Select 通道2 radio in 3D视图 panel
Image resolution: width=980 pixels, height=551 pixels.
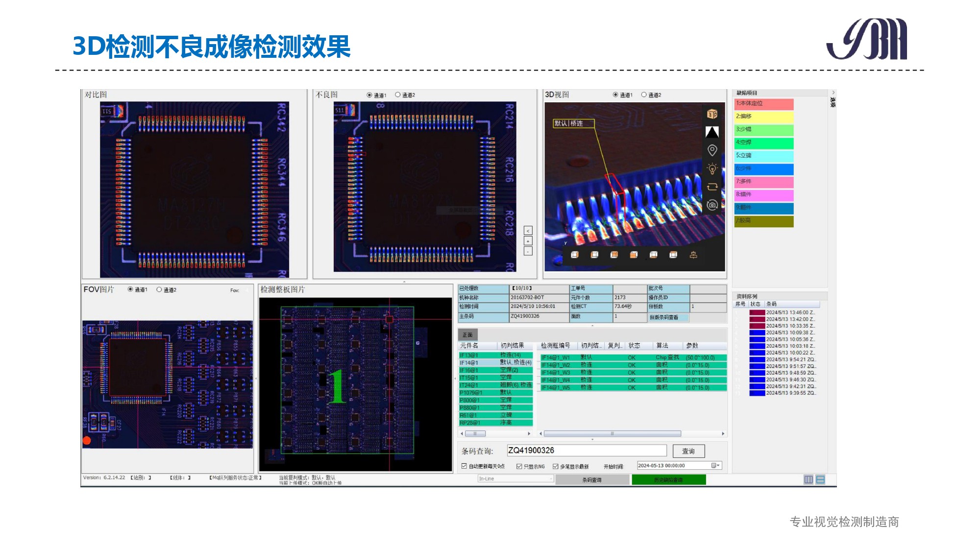point(644,95)
